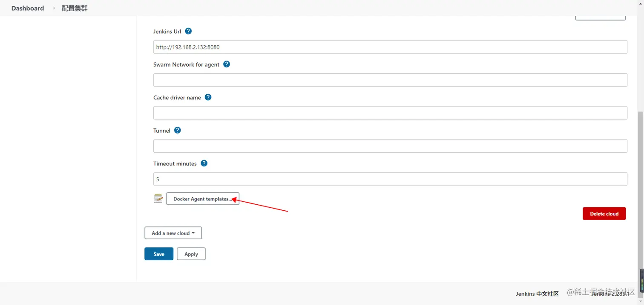Open help for Jenkins Url field
Image resolution: width=644 pixels, height=305 pixels.
188,31
